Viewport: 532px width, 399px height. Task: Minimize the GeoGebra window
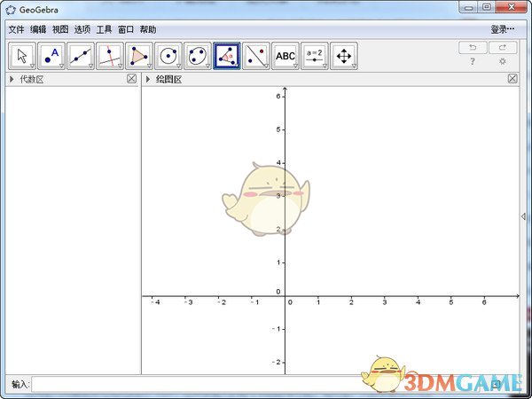469,7
